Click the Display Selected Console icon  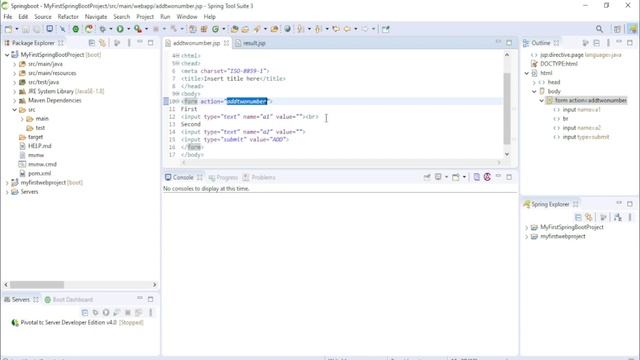click(x=438, y=177)
